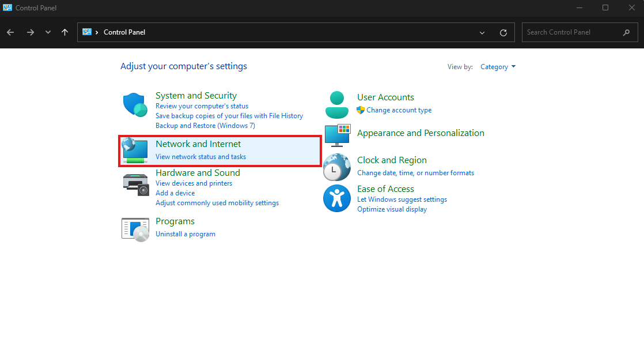644x362 pixels.
Task: Click Let Windows suggest settings
Action: [402, 199]
